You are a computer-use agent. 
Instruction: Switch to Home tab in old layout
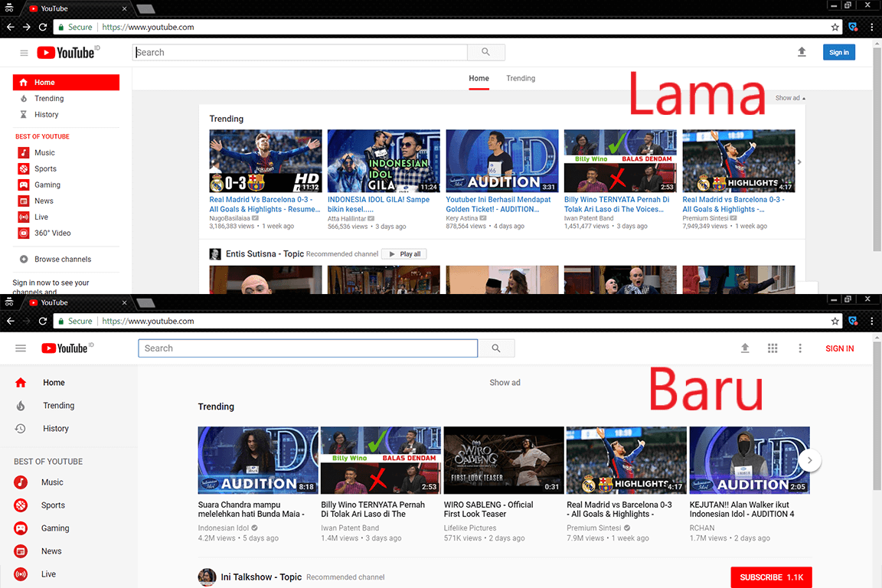[x=479, y=78]
